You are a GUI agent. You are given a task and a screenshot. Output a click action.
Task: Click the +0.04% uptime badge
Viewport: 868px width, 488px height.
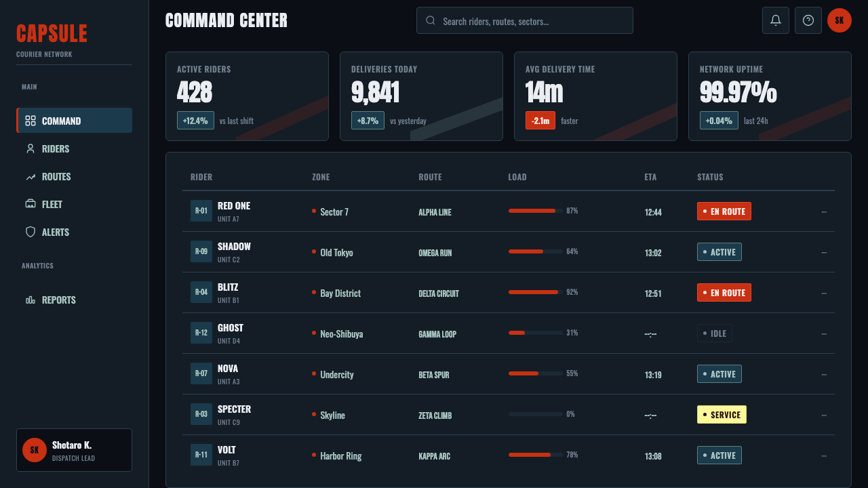click(x=719, y=121)
